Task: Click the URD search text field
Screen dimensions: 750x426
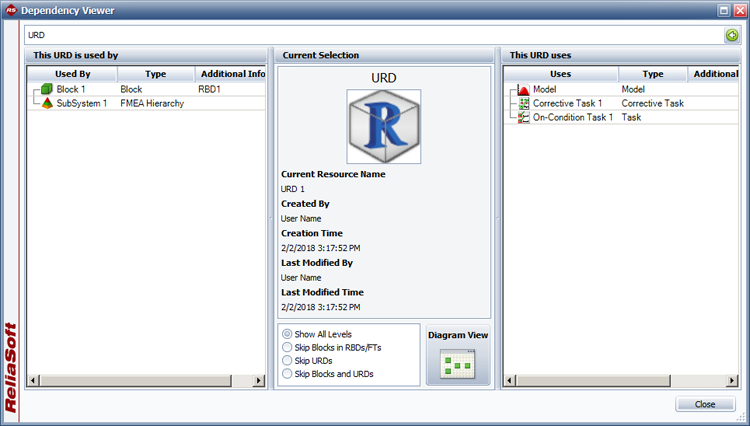Action: click(x=370, y=35)
